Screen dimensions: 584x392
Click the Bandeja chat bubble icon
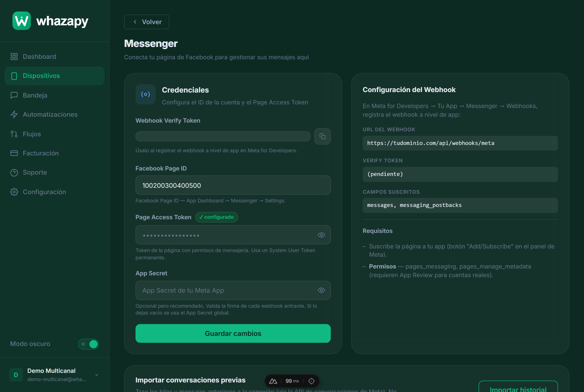(x=14, y=95)
